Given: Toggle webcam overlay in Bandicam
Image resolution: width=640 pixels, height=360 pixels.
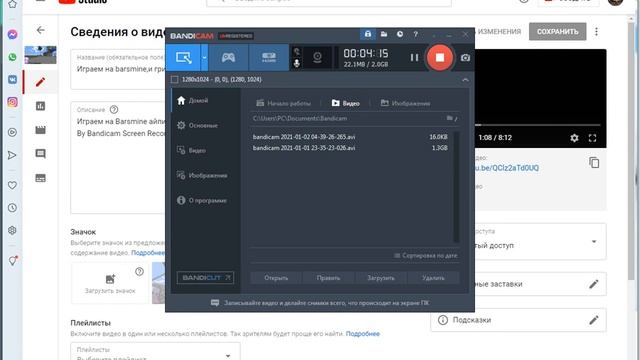Looking at the screenshot, I should coord(317,58).
